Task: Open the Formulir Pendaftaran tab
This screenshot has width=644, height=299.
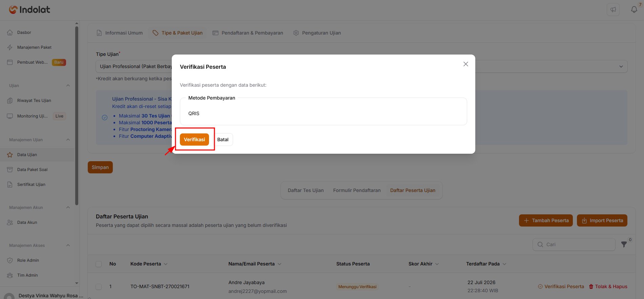Action: (x=357, y=190)
